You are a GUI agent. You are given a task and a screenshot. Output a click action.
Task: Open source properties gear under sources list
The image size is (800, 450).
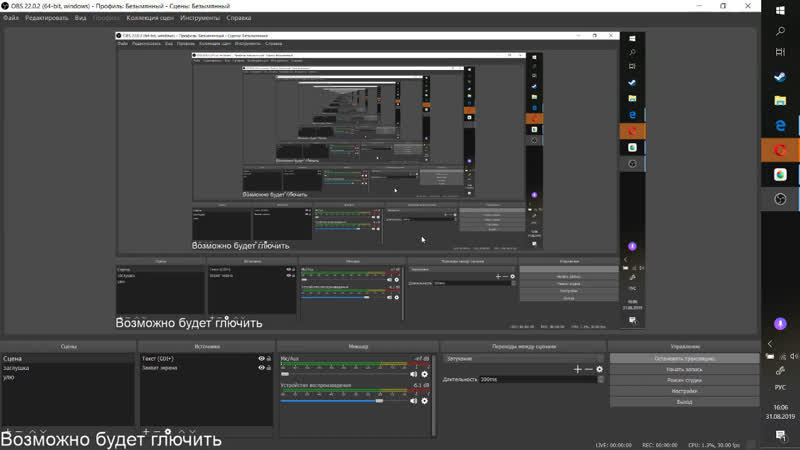pyautogui.click(x=168, y=432)
